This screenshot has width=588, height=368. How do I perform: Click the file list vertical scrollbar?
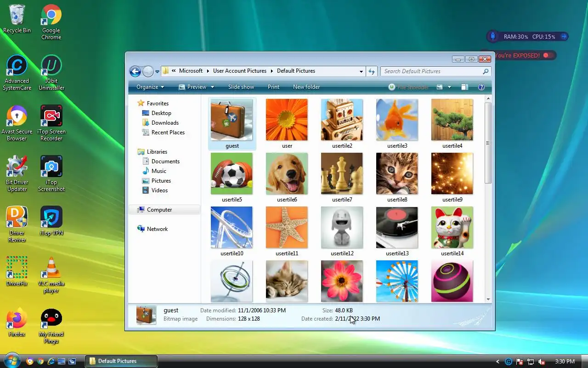pyautogui.click(x=488, y=143)
